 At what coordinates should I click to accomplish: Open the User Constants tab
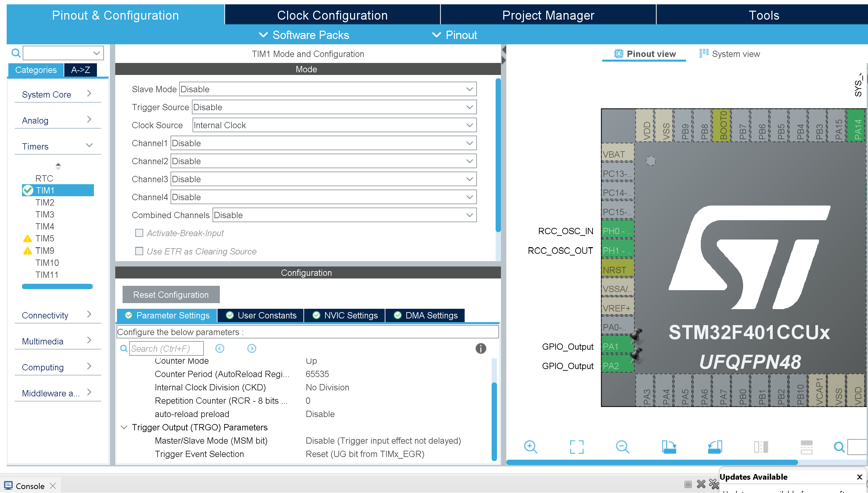261,315
